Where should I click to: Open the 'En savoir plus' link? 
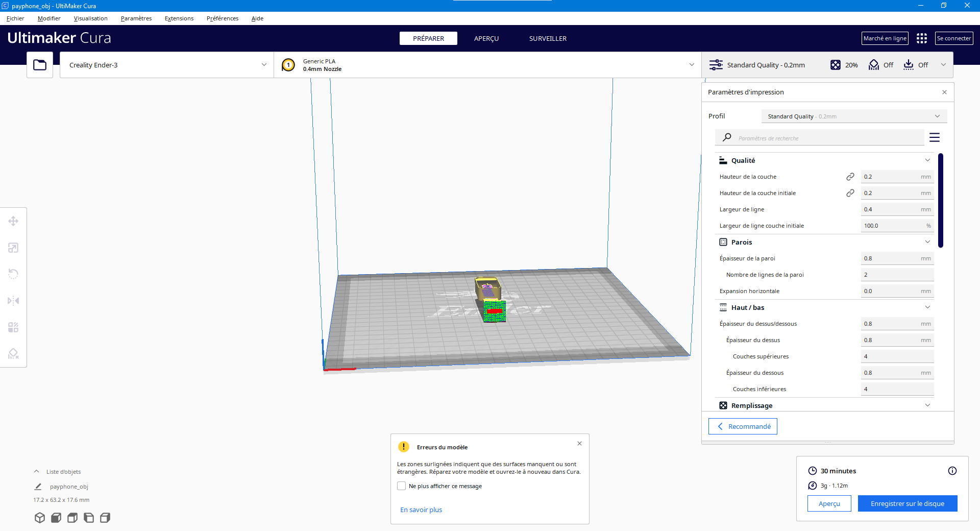[421, 510]
